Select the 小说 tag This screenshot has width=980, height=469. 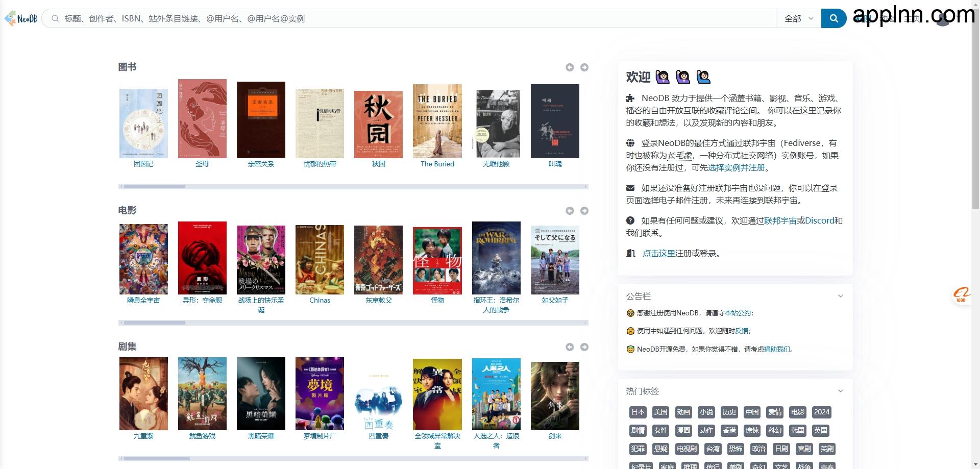pos(706,412)
